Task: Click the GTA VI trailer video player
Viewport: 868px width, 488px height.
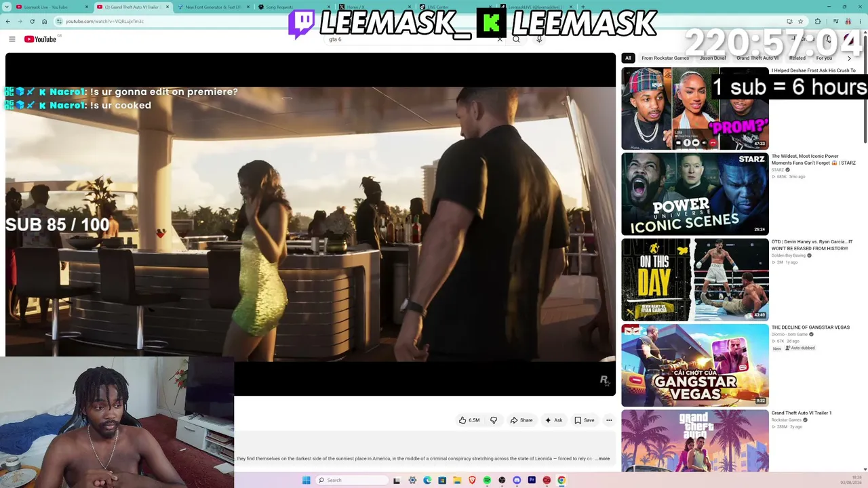Action: pyautogui.click(x=311, y=224)
